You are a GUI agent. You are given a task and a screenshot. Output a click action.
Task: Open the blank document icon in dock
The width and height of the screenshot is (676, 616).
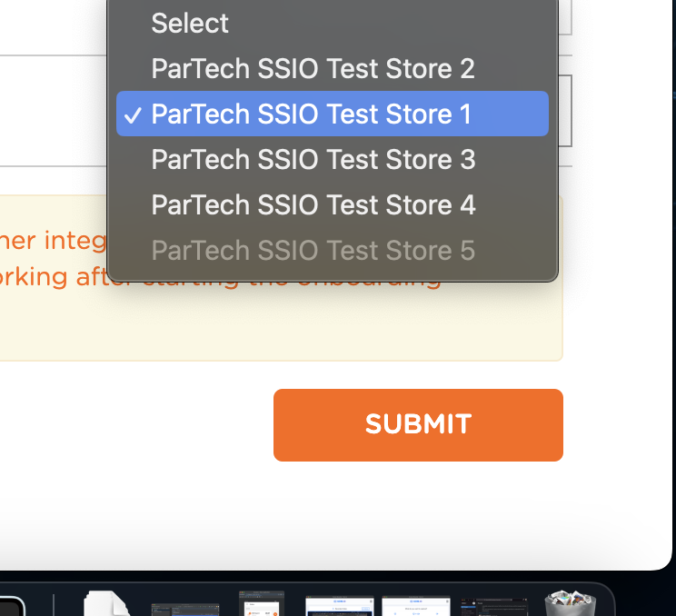pos(106,603)
